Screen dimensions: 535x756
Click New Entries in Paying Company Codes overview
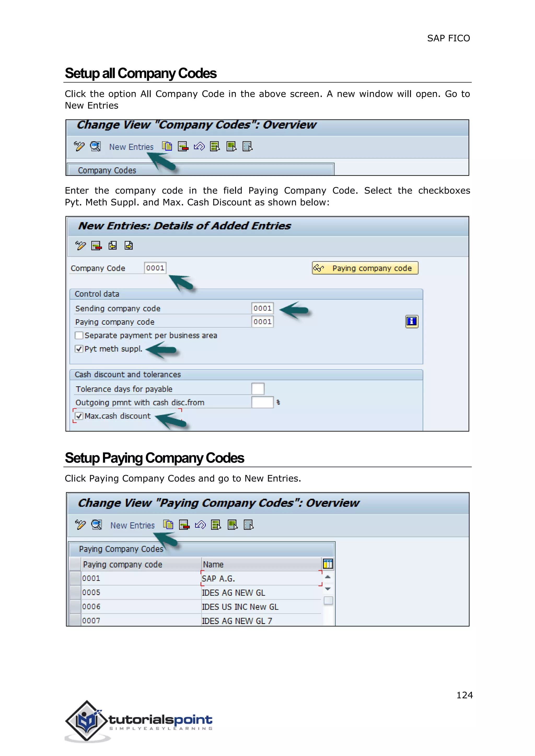pyautogui.click(x=132, y=525)
